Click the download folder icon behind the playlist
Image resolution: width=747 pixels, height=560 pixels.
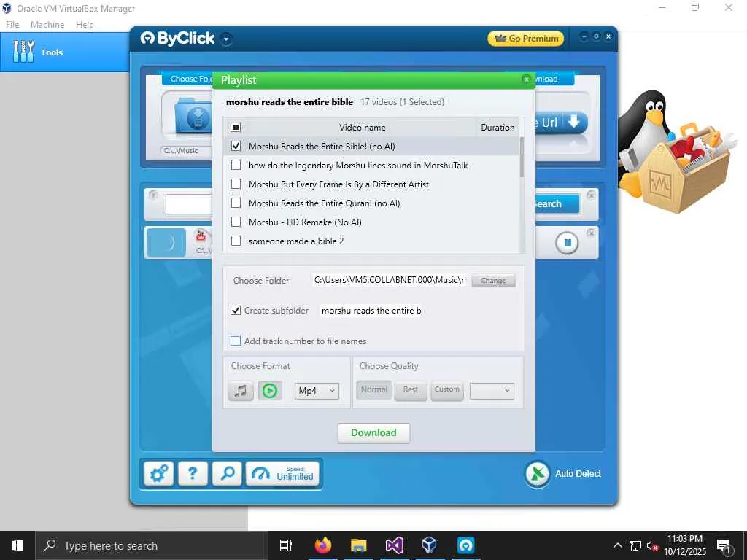click(x=193, y=116)
